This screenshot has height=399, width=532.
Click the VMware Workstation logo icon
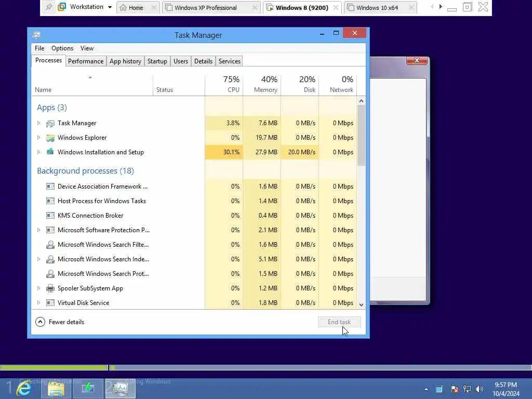[x=62, y=7]
